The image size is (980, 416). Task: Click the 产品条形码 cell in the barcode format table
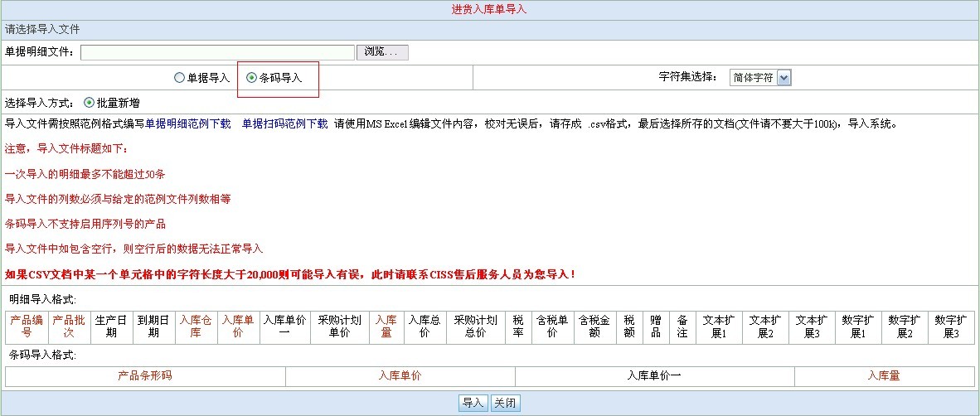click(145, 376)
